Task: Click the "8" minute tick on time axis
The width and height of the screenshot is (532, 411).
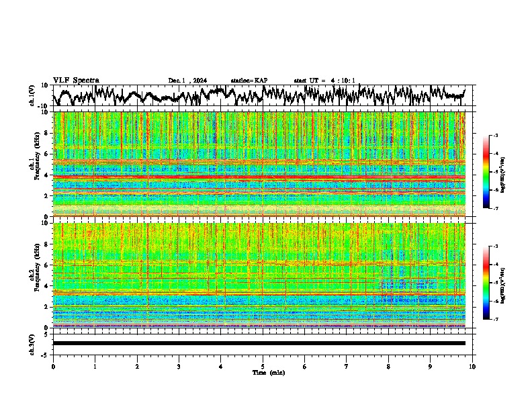Action: 388,367
